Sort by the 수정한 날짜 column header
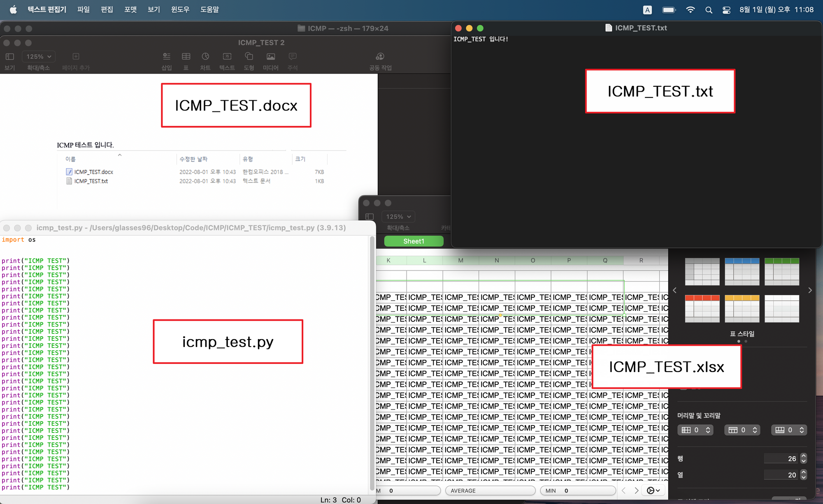 point(193,159)
